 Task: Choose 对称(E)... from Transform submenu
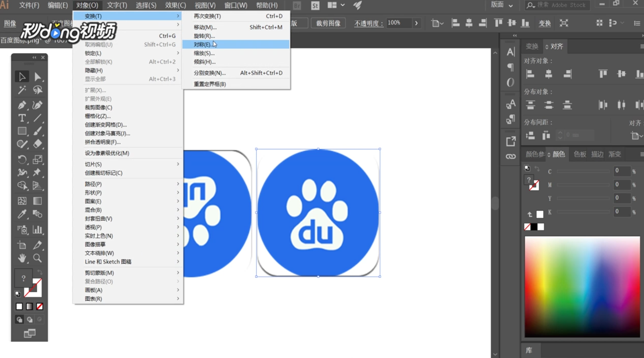point(236,45)
